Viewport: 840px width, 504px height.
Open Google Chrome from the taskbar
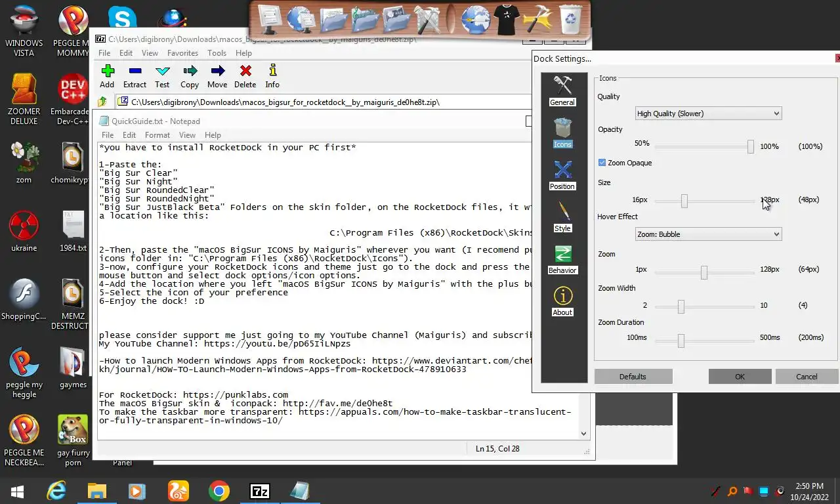pos(219,491)
